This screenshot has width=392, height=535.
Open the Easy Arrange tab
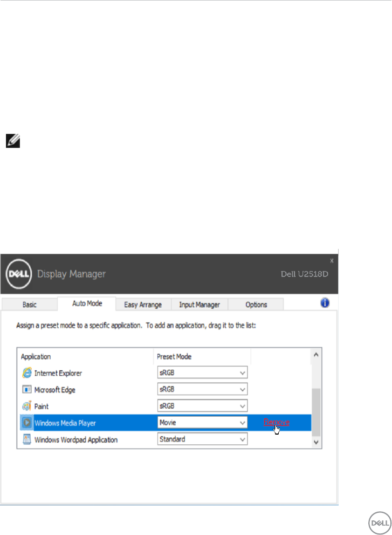[x=143, y=304]
